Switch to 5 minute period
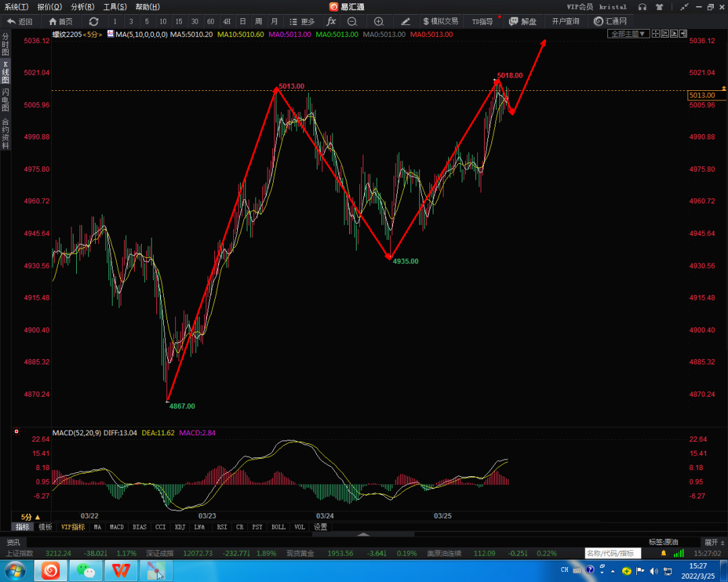The image size is (728, 582). pos(147,22)
